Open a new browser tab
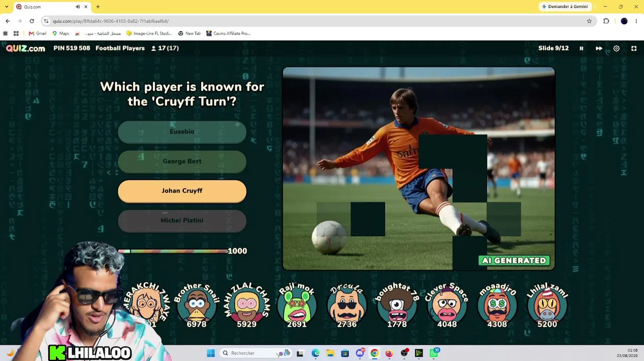The height and width of the screenshot is (361, 644). (98, 7)
